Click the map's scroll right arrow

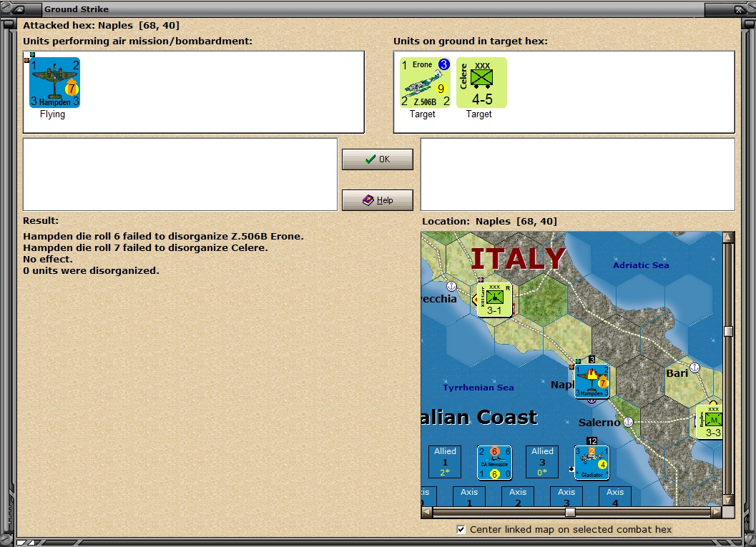(x=717, y=512)
